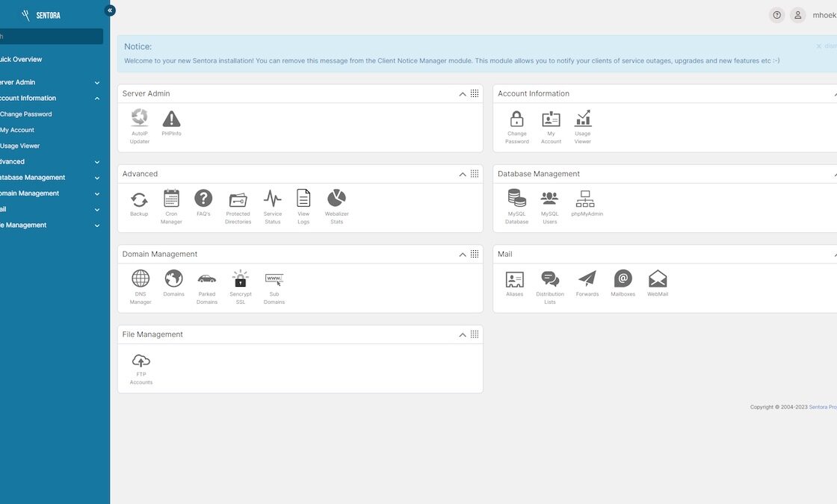Open the Cron Manager icon

(x=171, y=199)
